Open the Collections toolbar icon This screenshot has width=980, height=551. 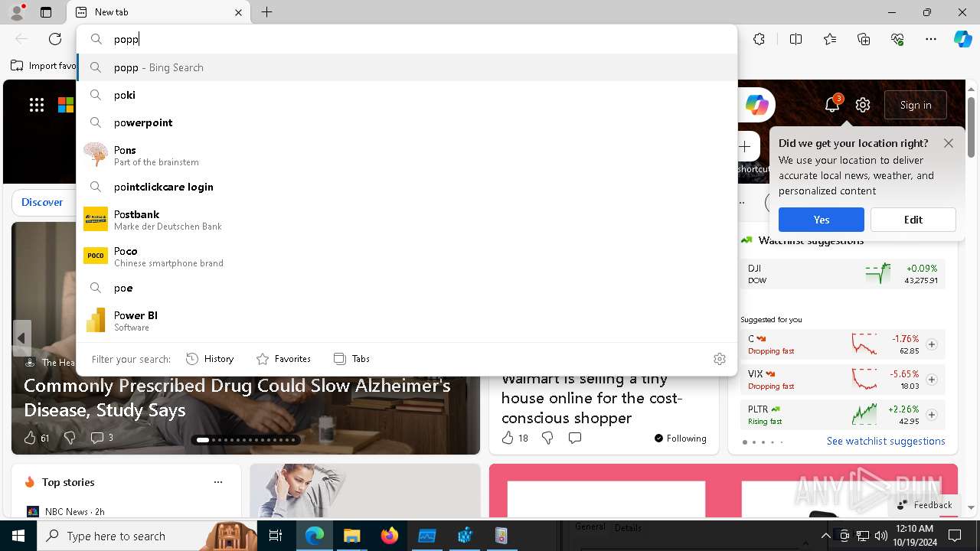tap(864, 39)
